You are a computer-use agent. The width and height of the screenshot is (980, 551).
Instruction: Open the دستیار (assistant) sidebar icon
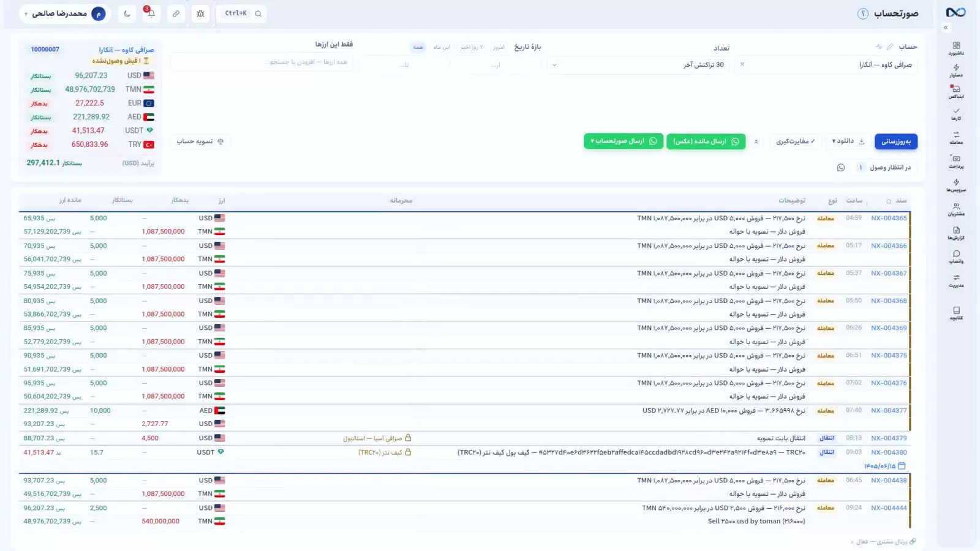click(x=956, y=70)
